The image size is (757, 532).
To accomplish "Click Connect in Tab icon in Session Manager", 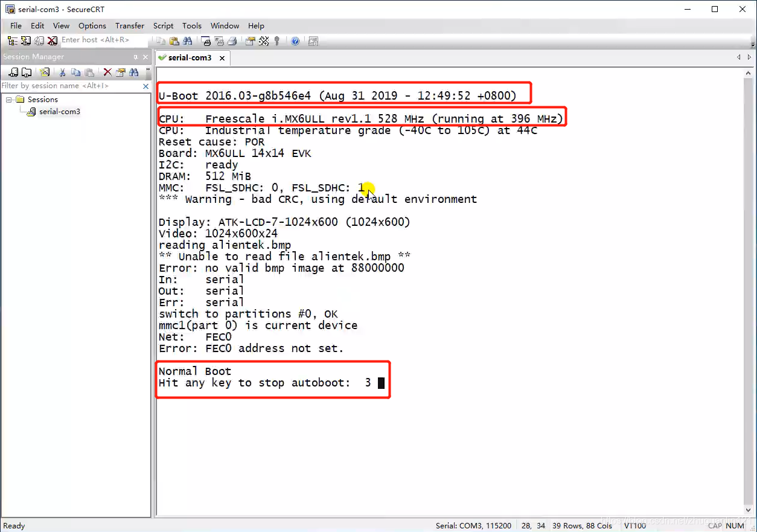I will pyautogui.click(x=27, y=72).
